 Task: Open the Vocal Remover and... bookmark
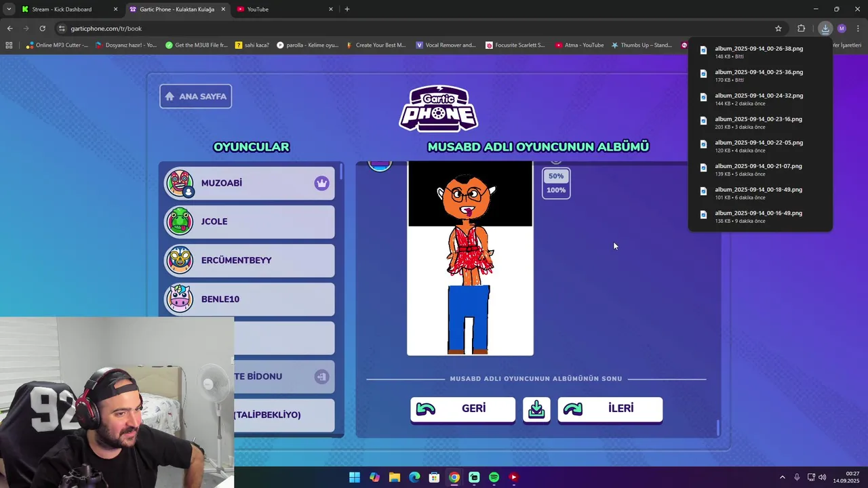446,45
